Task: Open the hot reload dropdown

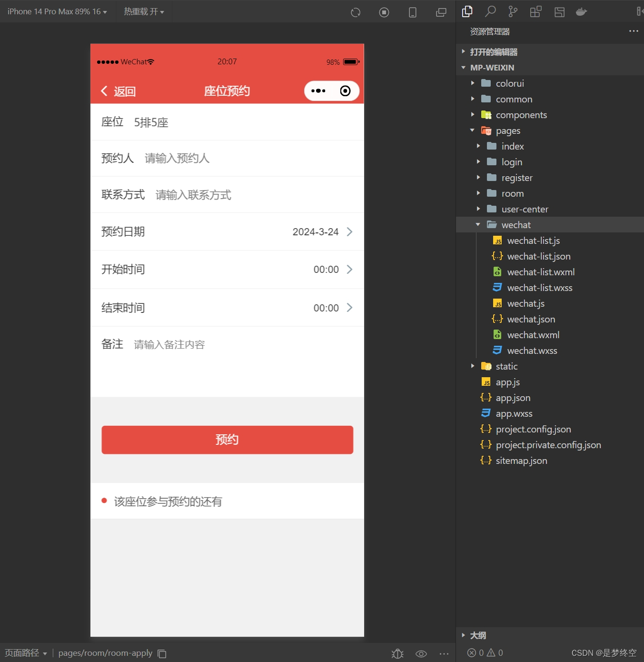Action: point(144,11)
